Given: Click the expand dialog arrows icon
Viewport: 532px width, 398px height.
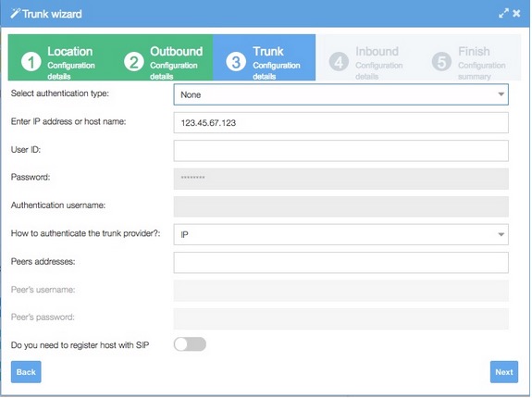Looking at the screenshot, I should 503,13.
